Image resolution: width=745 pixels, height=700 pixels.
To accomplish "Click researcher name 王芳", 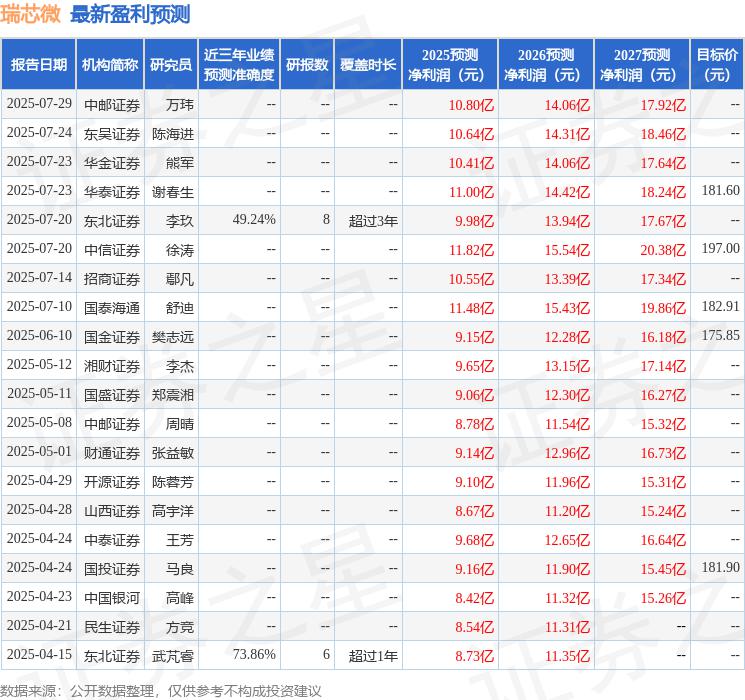I will [180, 540].
